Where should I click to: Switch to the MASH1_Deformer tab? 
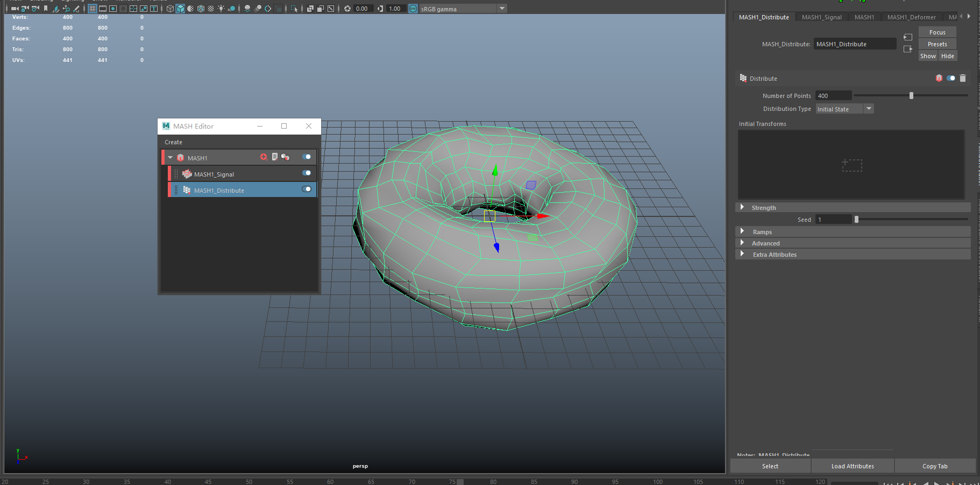pos(911,17)
